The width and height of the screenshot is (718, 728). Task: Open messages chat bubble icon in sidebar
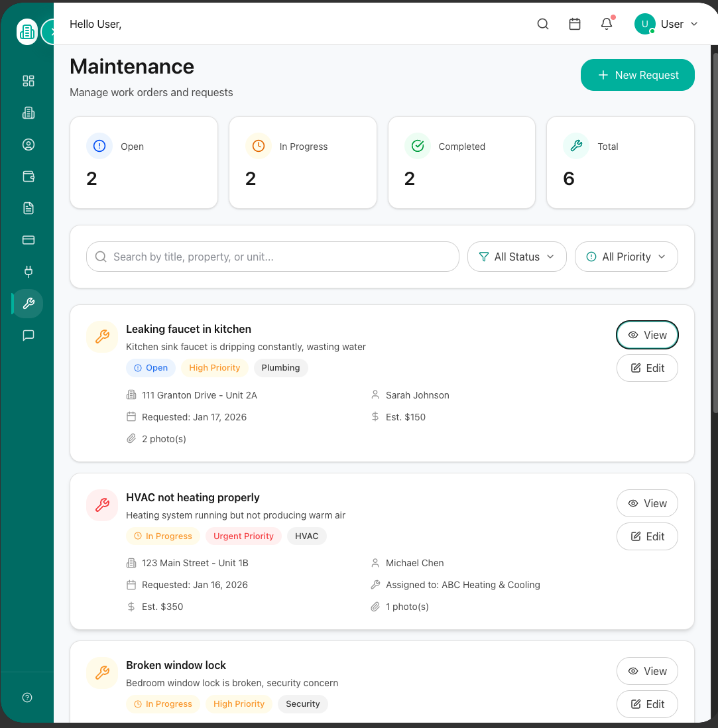tap(28, 335)
